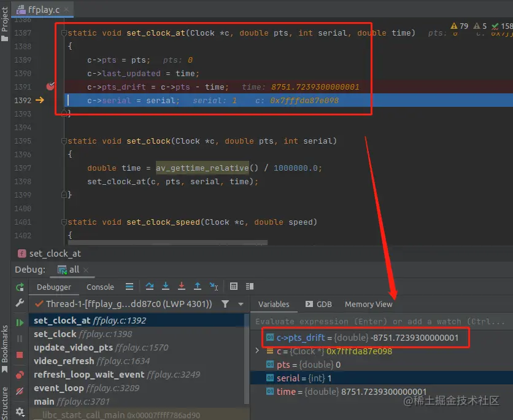Image resolution: width=513 pixels, height=420 pixels.
Task: Switch to the Debugger tab
Action: pyautogui.click(x=53, y=287)
